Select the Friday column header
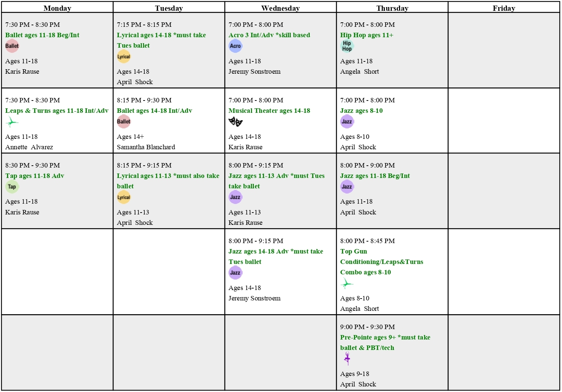The width and height of the screenshot is (562, 392). [x=504, y=8]
